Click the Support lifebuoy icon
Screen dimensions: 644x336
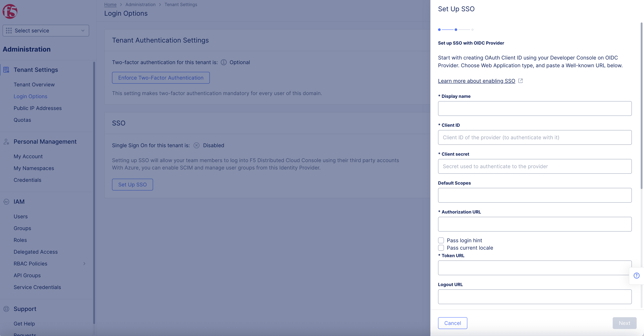tap(6, 309)
